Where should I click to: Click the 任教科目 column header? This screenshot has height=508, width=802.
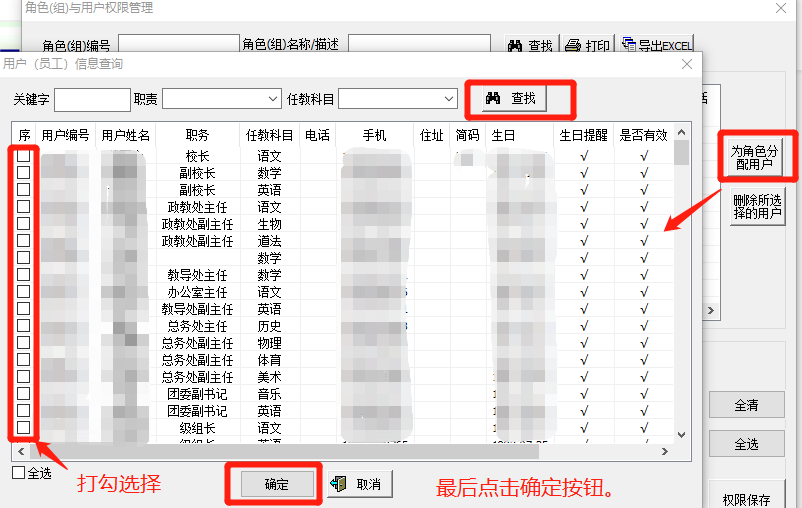pyautogui.click(x=270, y=135)
